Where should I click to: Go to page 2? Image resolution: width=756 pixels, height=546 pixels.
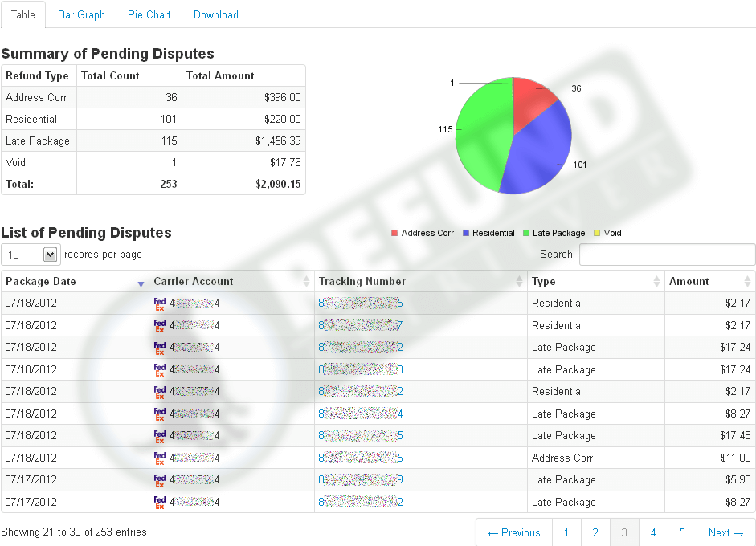[x=595, y=532]
